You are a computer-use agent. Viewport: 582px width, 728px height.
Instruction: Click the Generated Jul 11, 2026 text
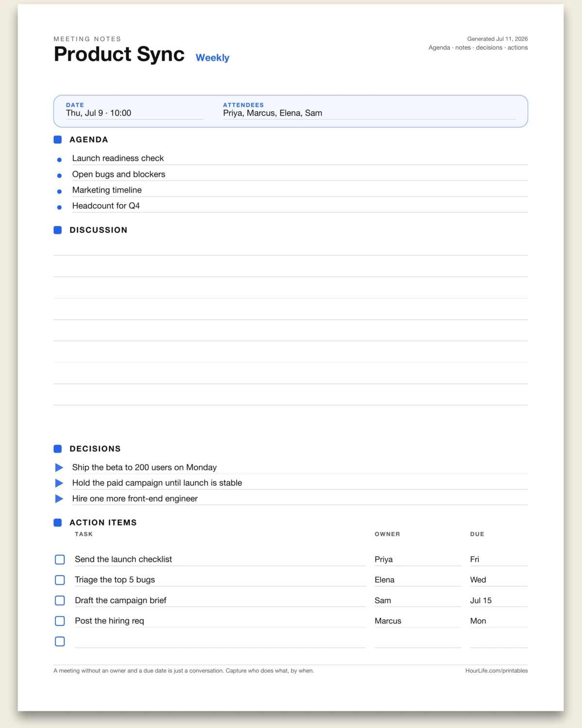497,39
